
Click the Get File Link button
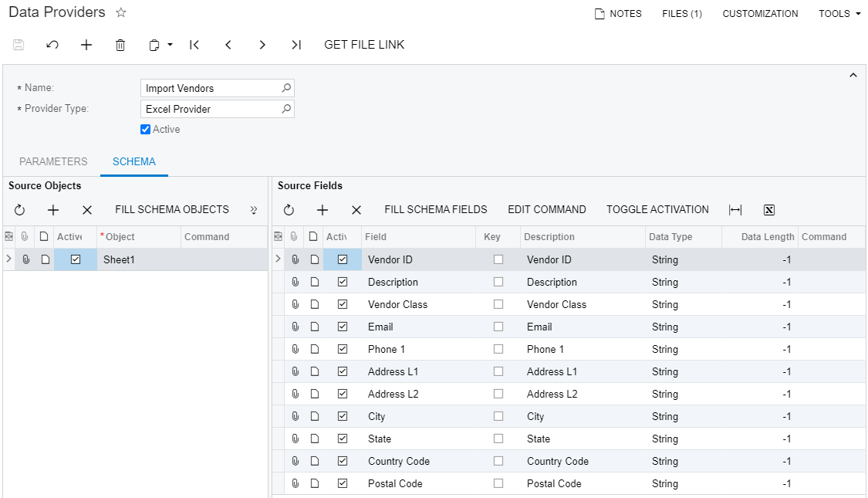click(364, 45)
